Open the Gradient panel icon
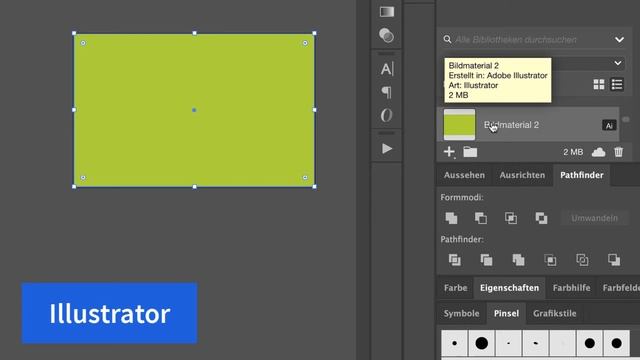This screenshot has width=640, height=360. coord(387,12)
